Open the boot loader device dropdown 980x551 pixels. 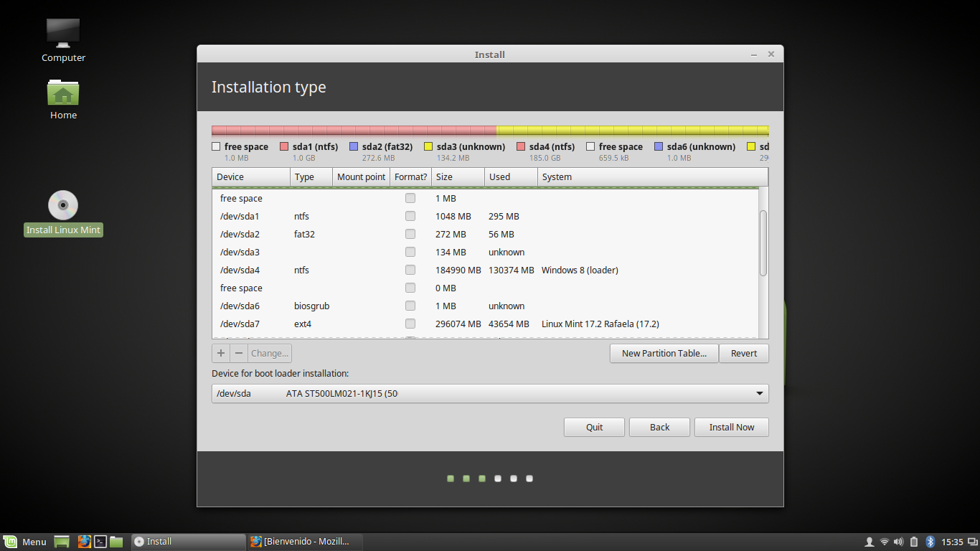point(490,393)
